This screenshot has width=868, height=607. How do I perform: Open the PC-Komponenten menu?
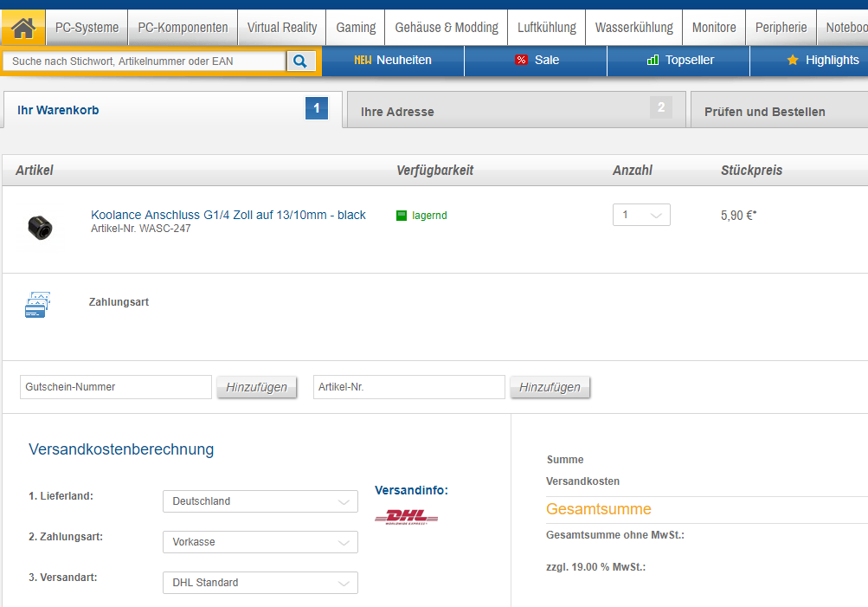183,27
